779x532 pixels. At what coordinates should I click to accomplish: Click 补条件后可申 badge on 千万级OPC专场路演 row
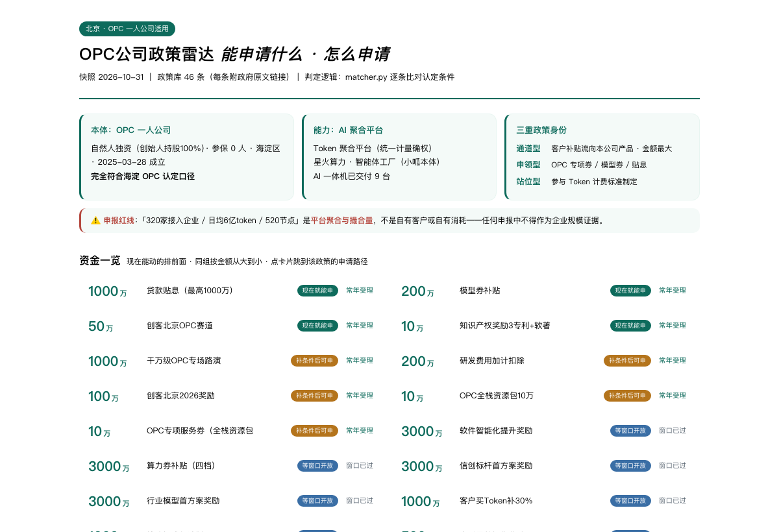point(314,361)
